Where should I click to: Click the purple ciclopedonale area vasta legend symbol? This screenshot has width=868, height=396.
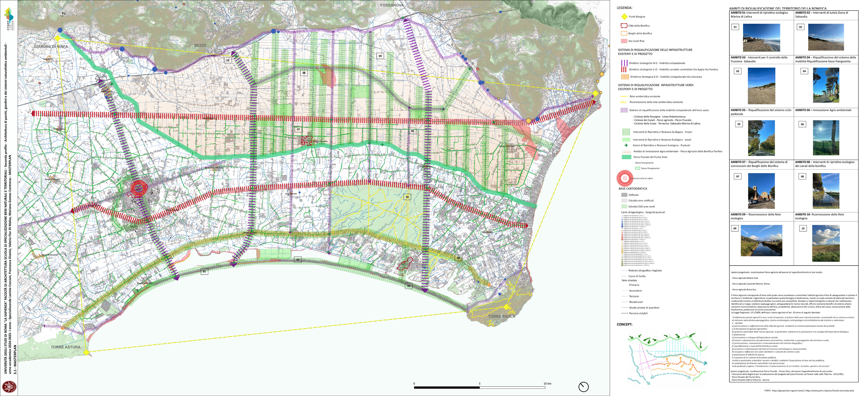[624, 110]
